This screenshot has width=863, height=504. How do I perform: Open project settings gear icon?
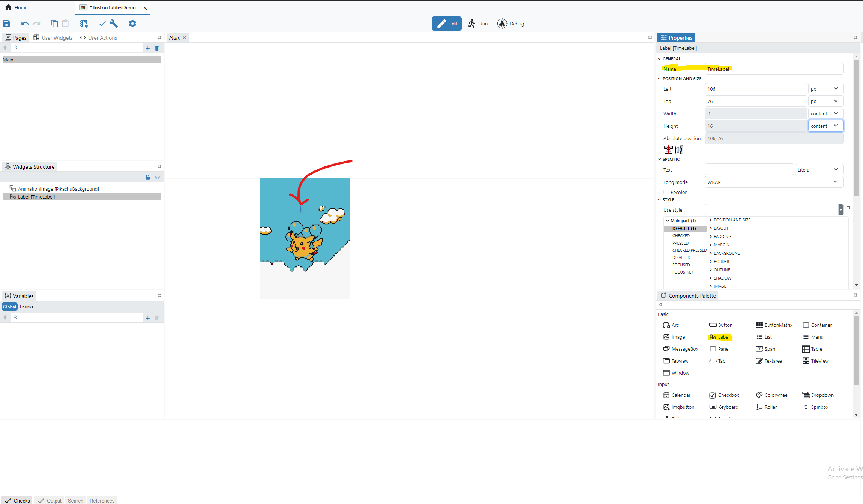tap(132, 24)
